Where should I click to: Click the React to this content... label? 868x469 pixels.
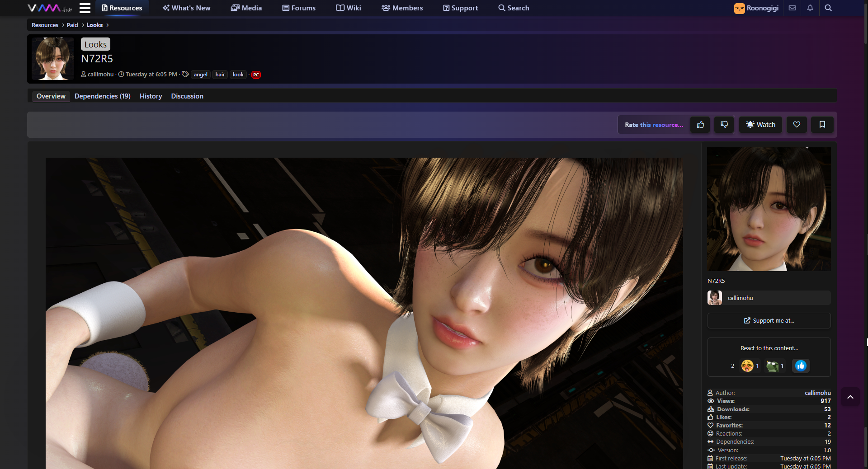(x=769, y=348)
